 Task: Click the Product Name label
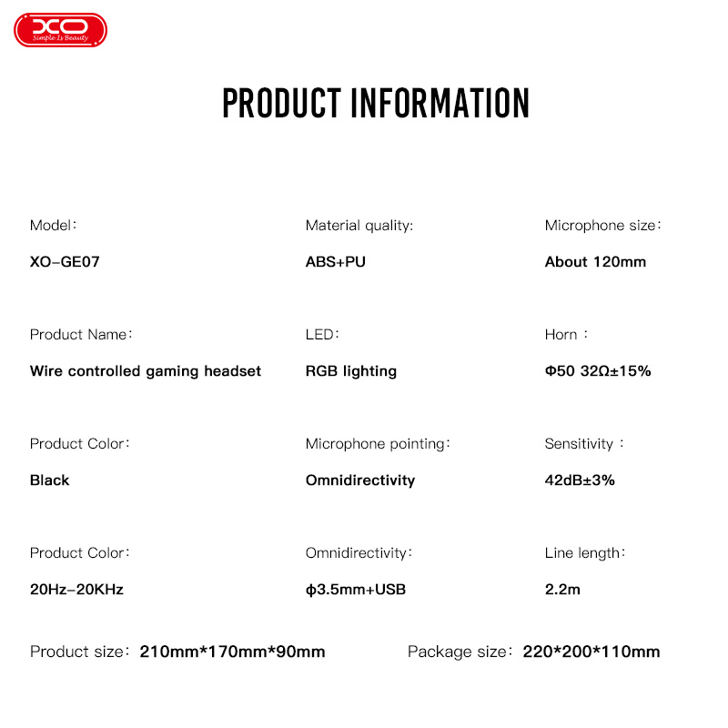81,335
